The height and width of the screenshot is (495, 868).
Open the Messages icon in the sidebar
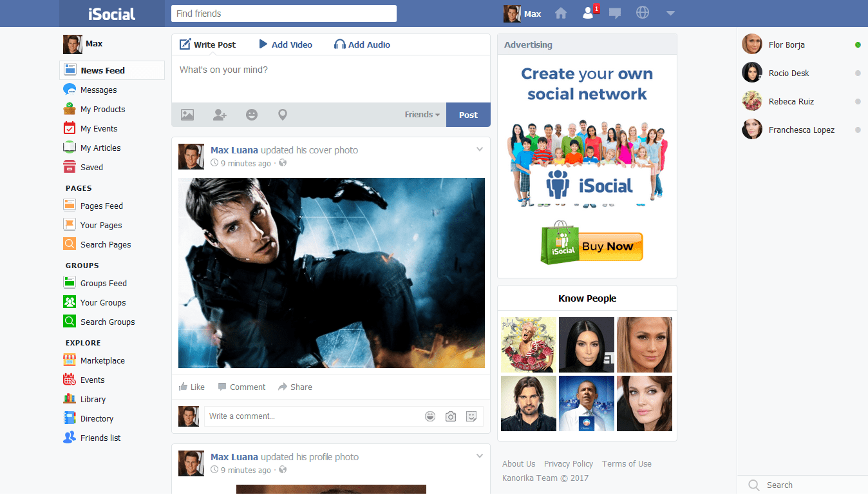(69, 90)
